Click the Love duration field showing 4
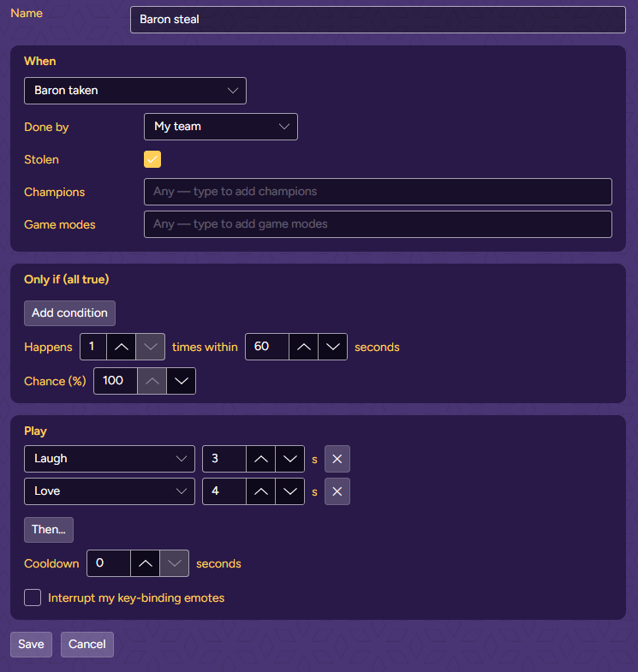 click(x=224, y=491)
